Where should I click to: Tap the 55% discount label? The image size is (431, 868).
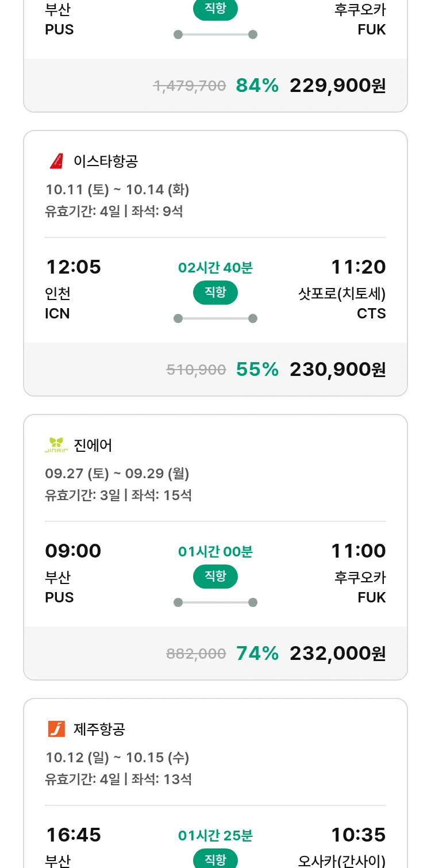(257, 369)
